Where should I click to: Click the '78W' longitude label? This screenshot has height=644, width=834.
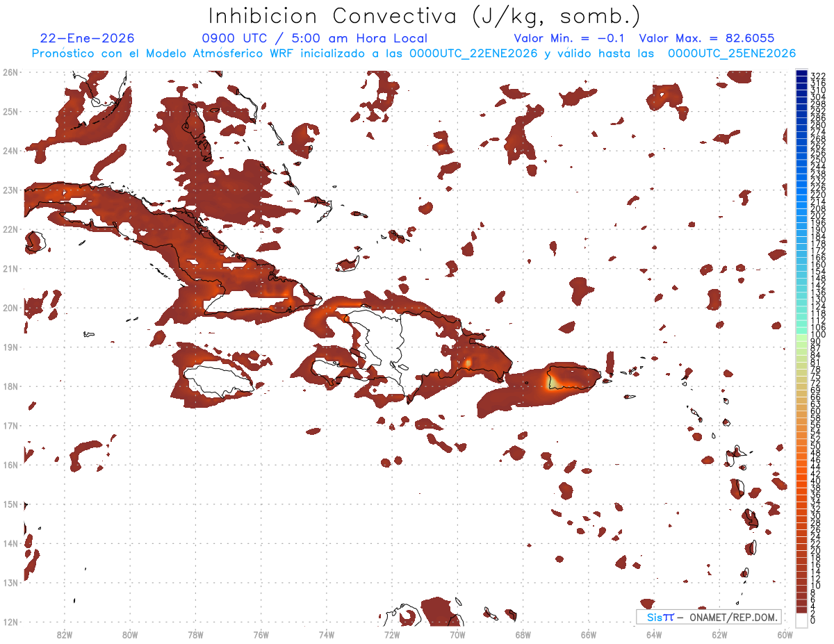click(195, 634)
